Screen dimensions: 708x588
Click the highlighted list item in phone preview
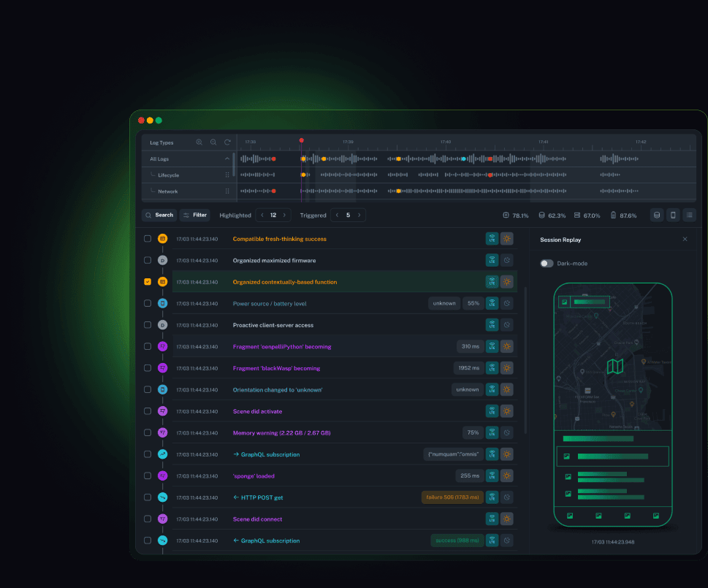(613, 457)
